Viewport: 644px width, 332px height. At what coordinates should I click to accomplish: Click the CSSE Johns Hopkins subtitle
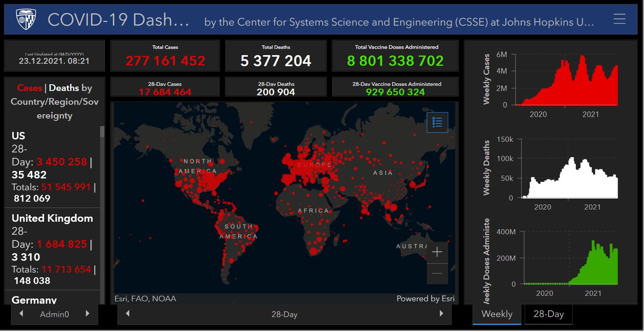click(399, 22)
